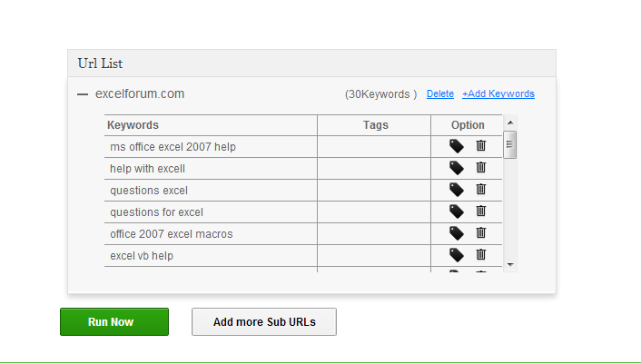Delete the 'help with excell' keyword
Viewport: 641px width, 364px height.
481,167
